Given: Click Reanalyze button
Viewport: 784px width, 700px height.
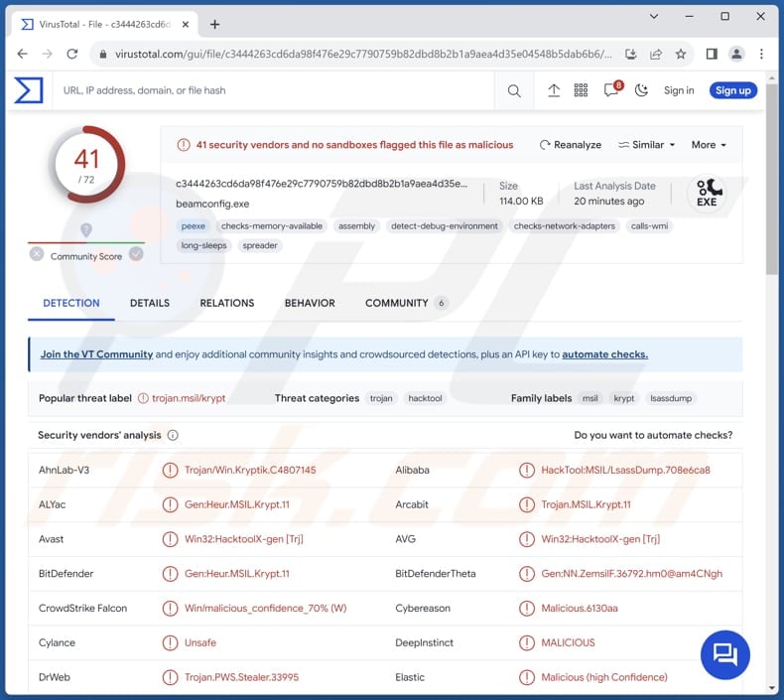Looking at the screenshot, I should point(571,145).
